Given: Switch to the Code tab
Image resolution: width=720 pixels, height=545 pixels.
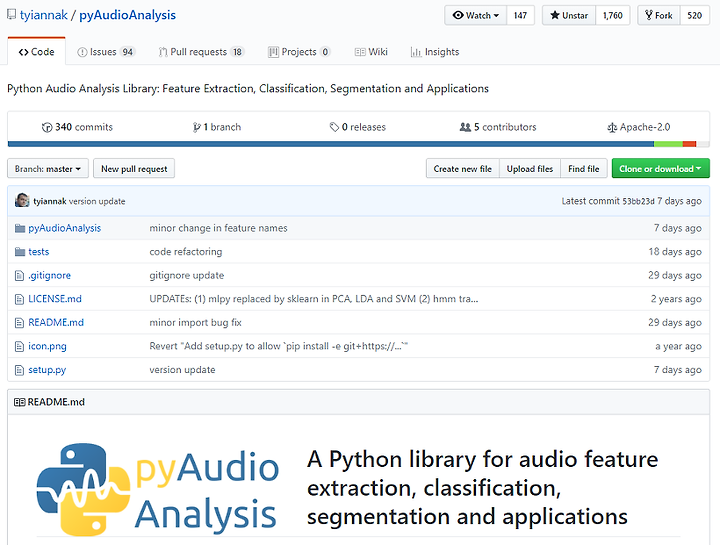Looking at the screenshot, I should [36, 52].
